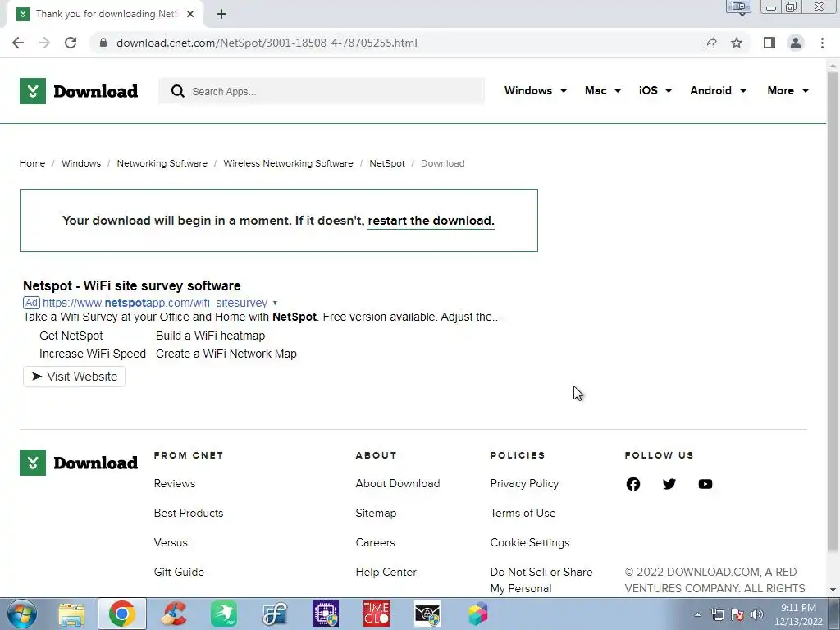Click Increase WiFi Speed link

[x=93, y=354]
